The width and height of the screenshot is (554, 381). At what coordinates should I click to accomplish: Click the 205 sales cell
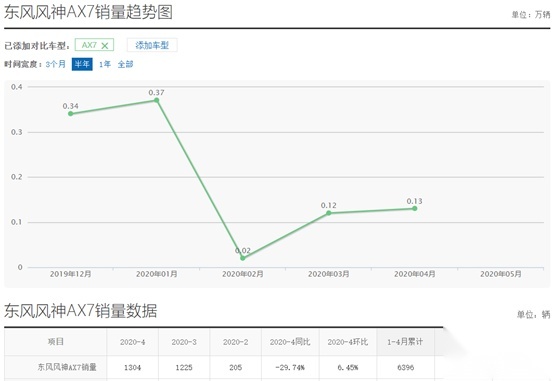235,368
